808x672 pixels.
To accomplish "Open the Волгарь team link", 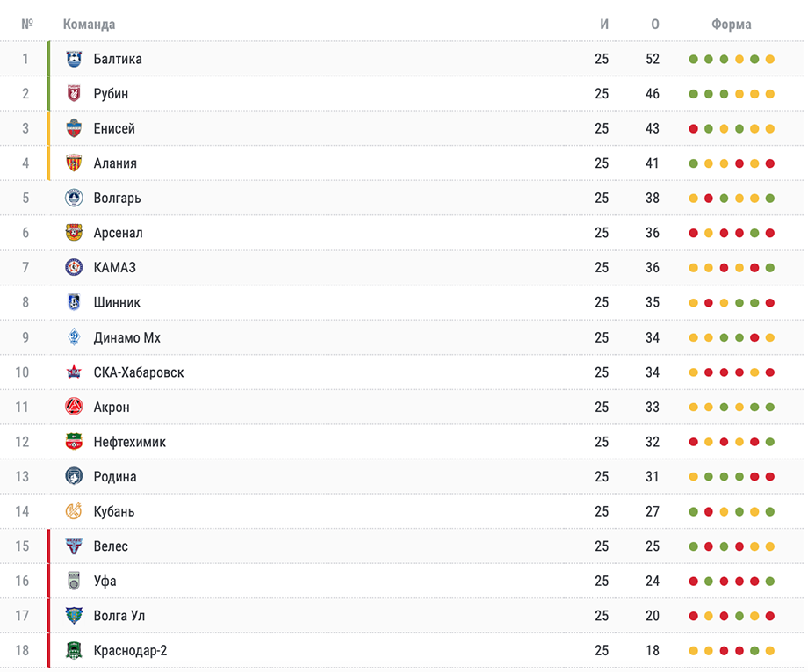I will tap(117, 199).
